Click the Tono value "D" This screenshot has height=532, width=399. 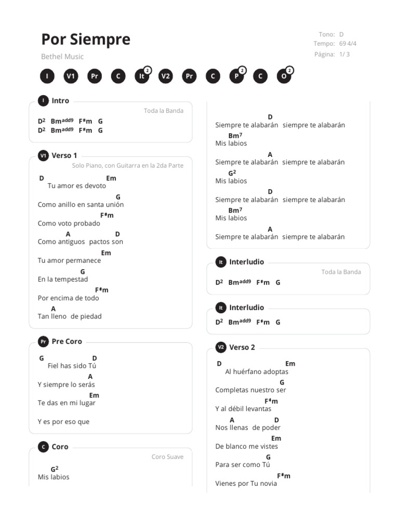point(341,34)
